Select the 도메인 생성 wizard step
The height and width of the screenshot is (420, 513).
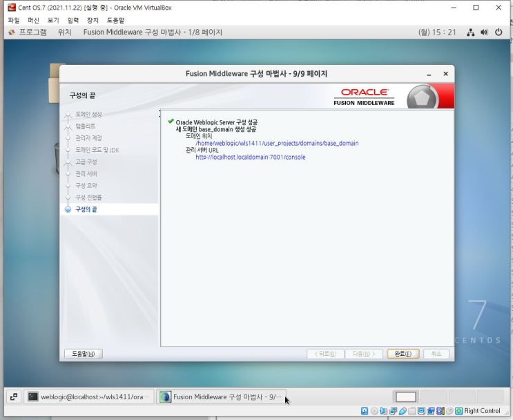(88, 114)
